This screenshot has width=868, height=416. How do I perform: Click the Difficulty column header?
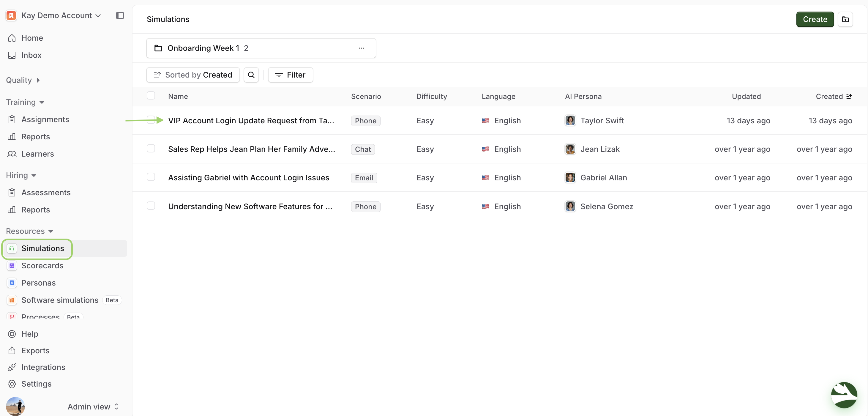[431, 96]
